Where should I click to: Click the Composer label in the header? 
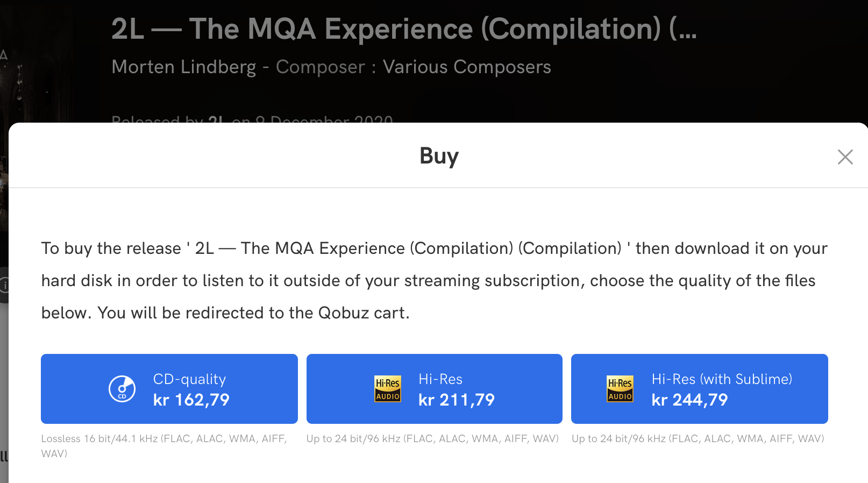tap(320, 67)
